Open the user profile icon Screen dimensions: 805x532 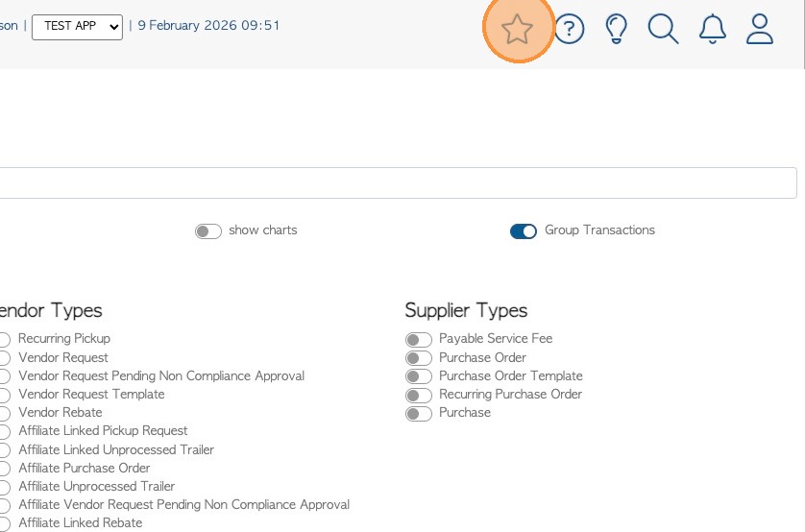760,29
